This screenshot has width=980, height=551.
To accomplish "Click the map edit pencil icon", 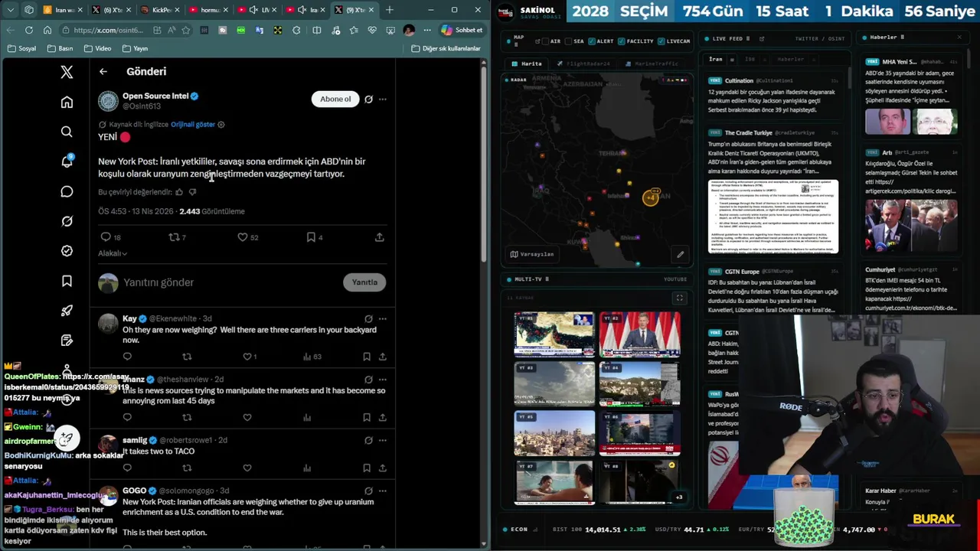I will point(680,254).
